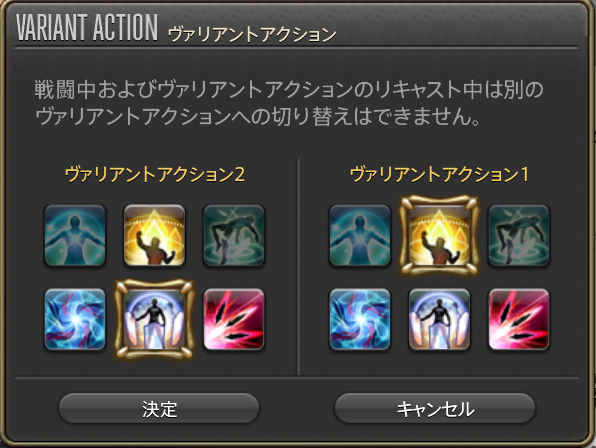The width and height of the screenshot is (596, 448).
Task: Choose Variant Rampart shield icon under ヴァリアントアクション1
Action: click(439, 319)
